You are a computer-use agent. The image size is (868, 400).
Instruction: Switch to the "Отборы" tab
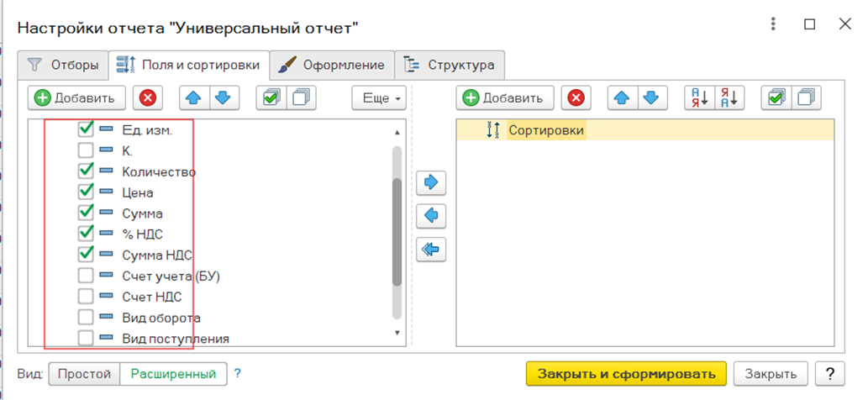point(63,65)
